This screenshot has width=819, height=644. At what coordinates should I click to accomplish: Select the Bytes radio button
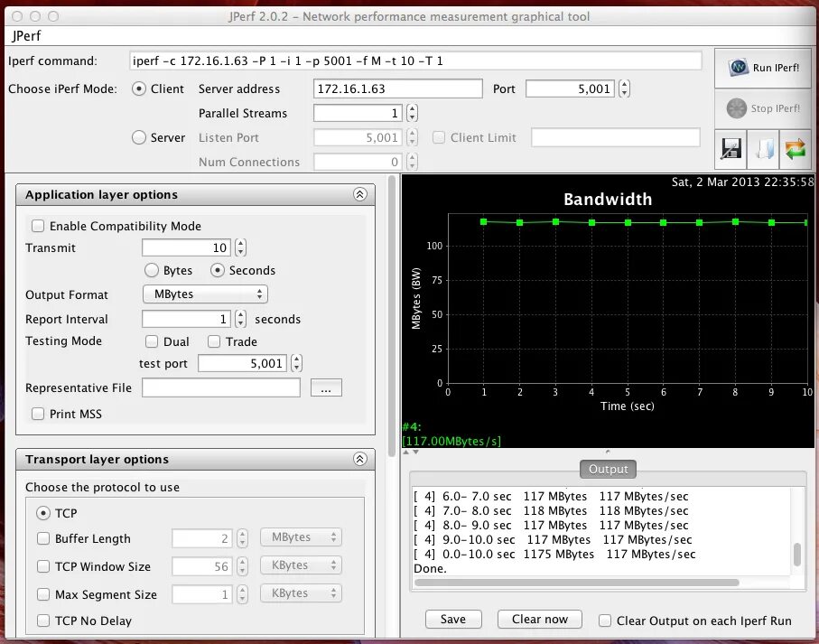coord(152,270)
